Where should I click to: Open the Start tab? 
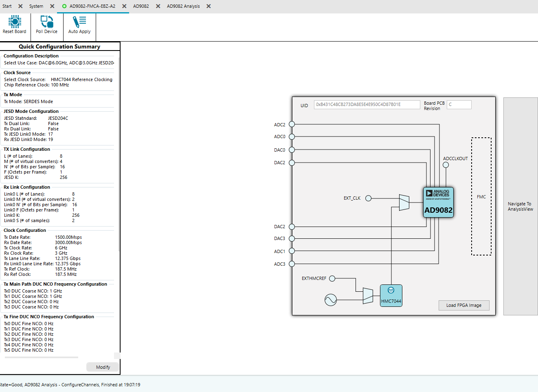coord(7,6)
